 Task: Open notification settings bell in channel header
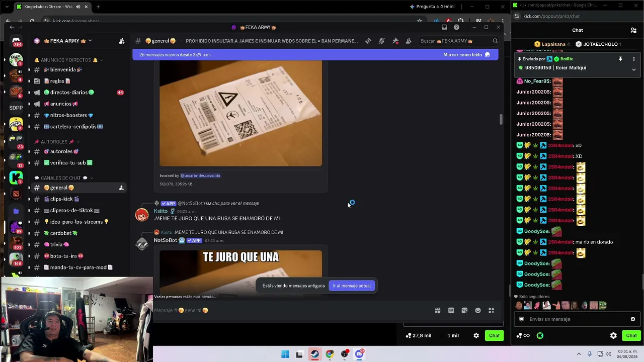[x=382, y=41]
